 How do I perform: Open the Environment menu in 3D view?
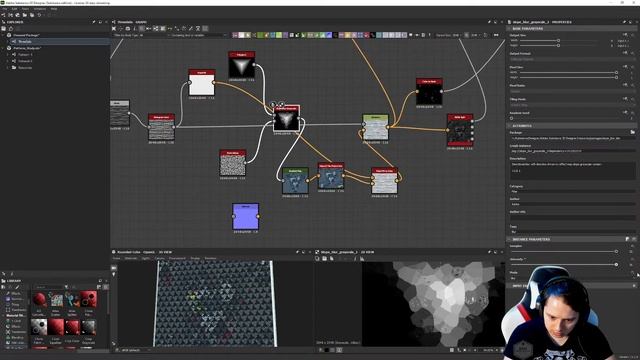click(177, 258)
